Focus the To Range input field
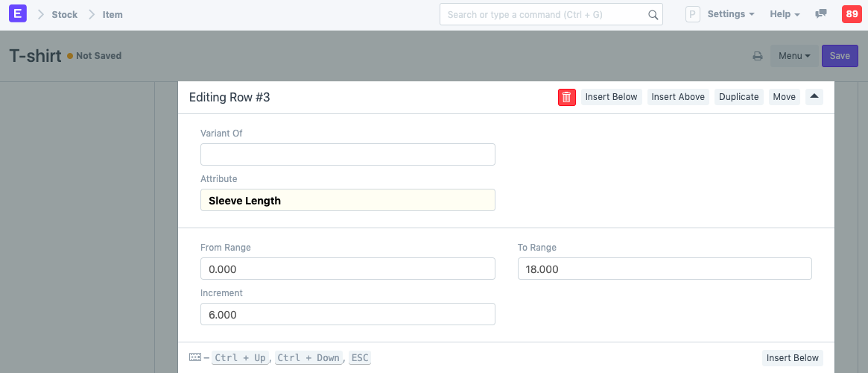 (x=664, y=269)
